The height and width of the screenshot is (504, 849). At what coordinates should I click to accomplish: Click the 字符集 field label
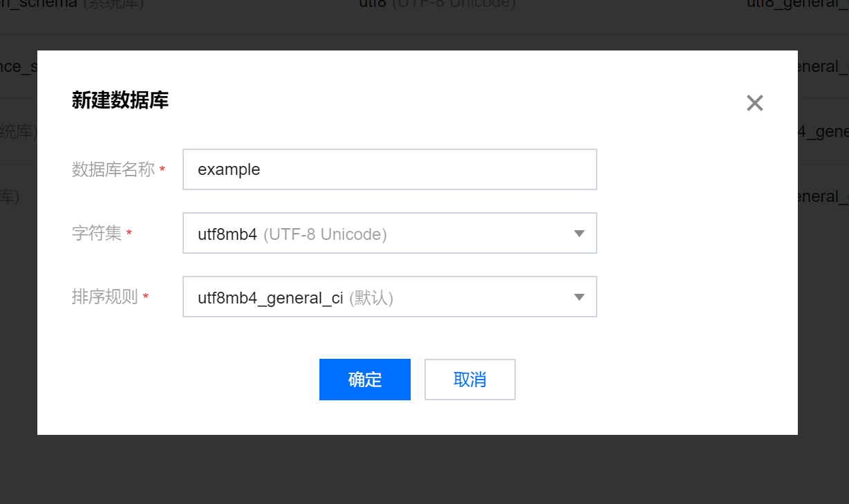click(x=97, y=234)
